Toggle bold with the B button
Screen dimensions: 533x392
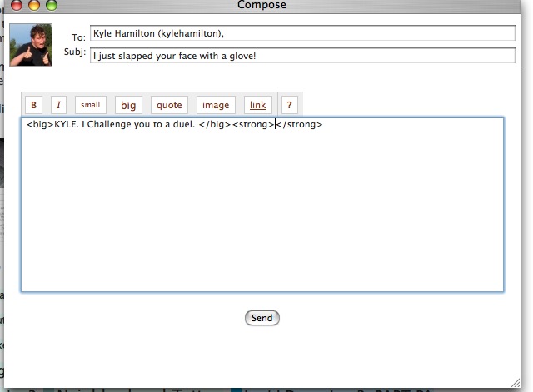coord(33,105)
